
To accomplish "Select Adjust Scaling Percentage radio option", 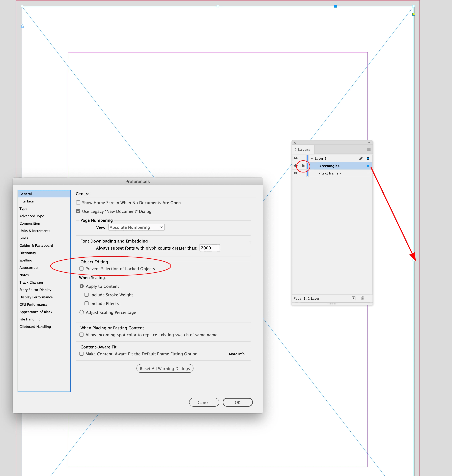I will 82,312.
